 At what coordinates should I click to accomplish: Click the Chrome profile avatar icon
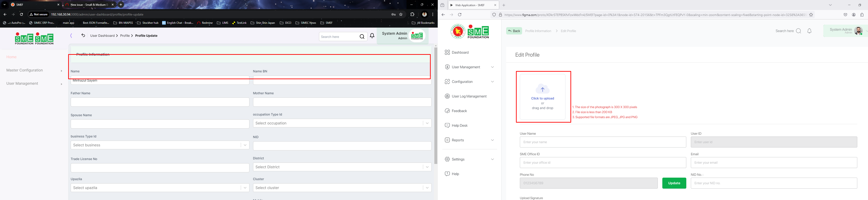tap(425, 15)
